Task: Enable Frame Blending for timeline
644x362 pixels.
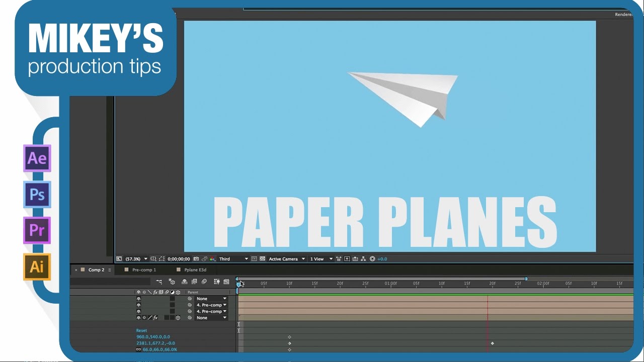Action: point(194,282)
